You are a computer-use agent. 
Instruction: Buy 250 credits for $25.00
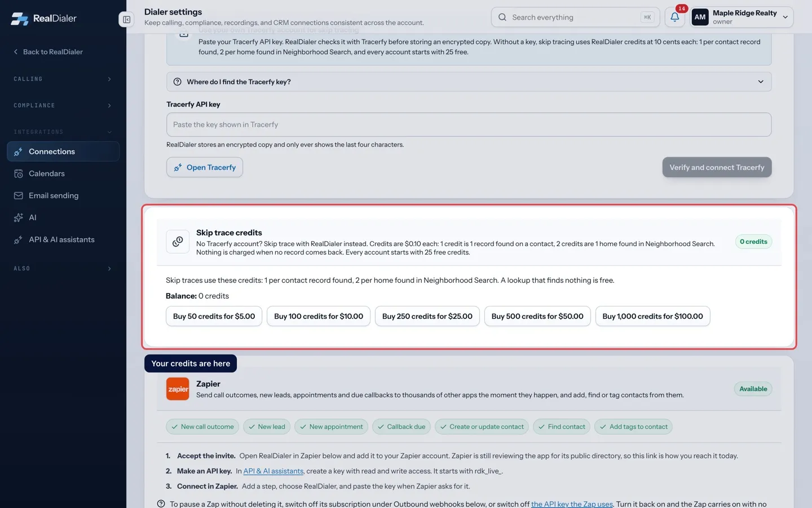pyautogui.click(x=427, y=316)
